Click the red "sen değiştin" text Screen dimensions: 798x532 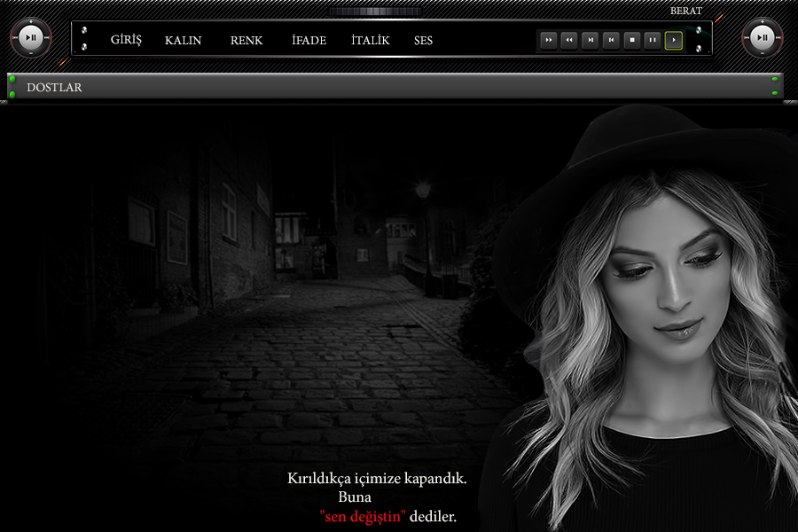pos(363,516)
